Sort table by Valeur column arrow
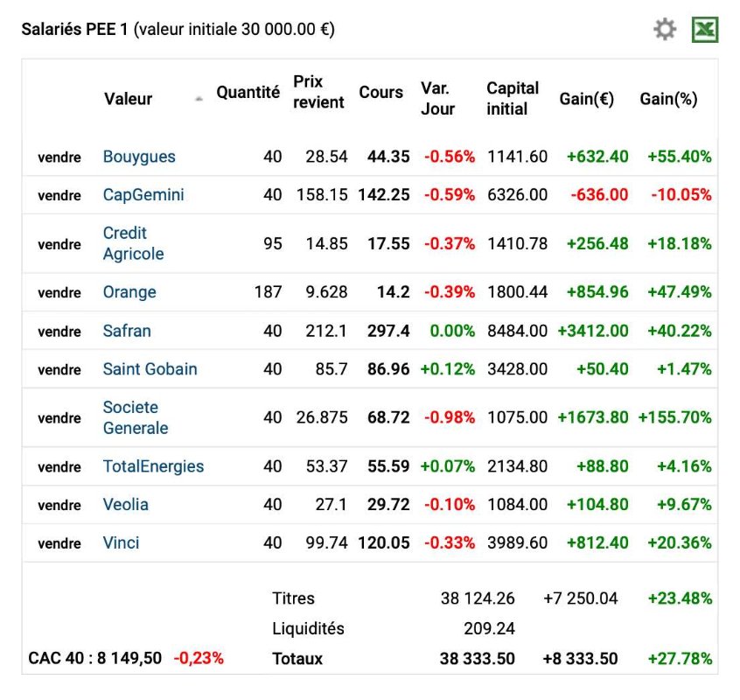The image size is (740, 700). pos(199,100)
